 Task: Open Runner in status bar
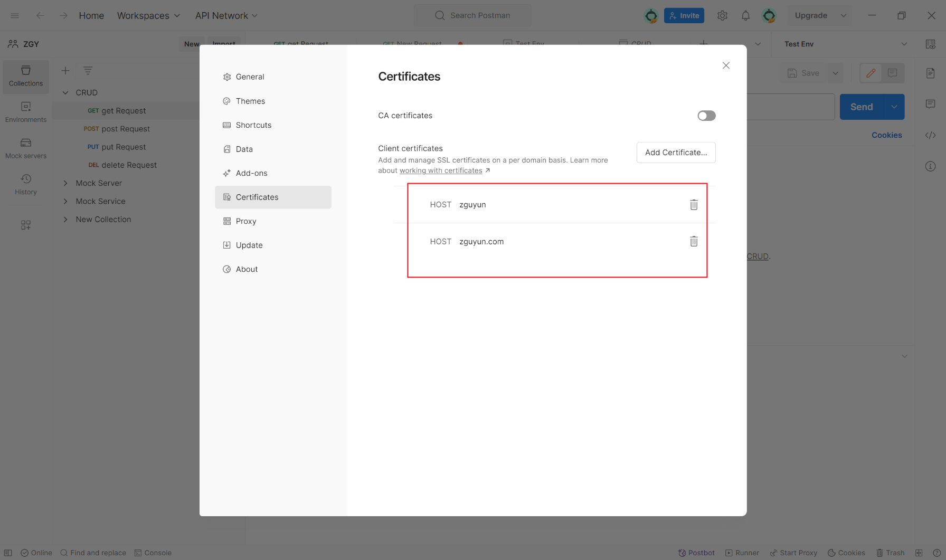[x=742, y=553]
